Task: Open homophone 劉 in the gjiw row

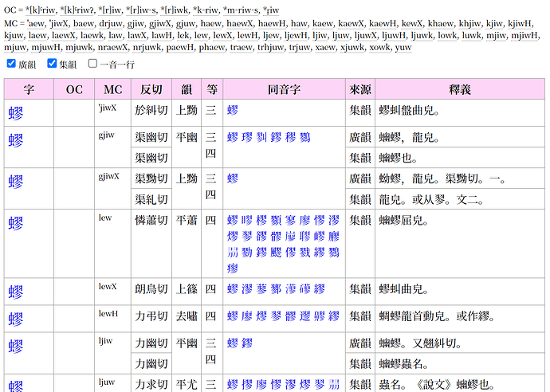Action: click(x=261, y=137)
